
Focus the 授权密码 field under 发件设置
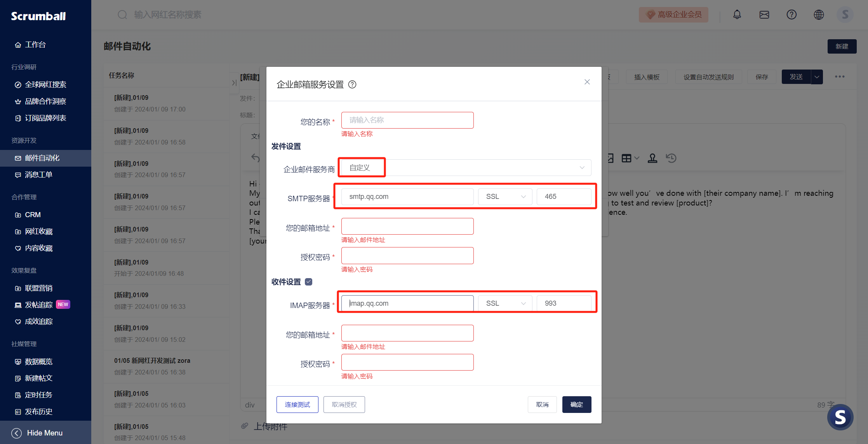pos(407,256)
